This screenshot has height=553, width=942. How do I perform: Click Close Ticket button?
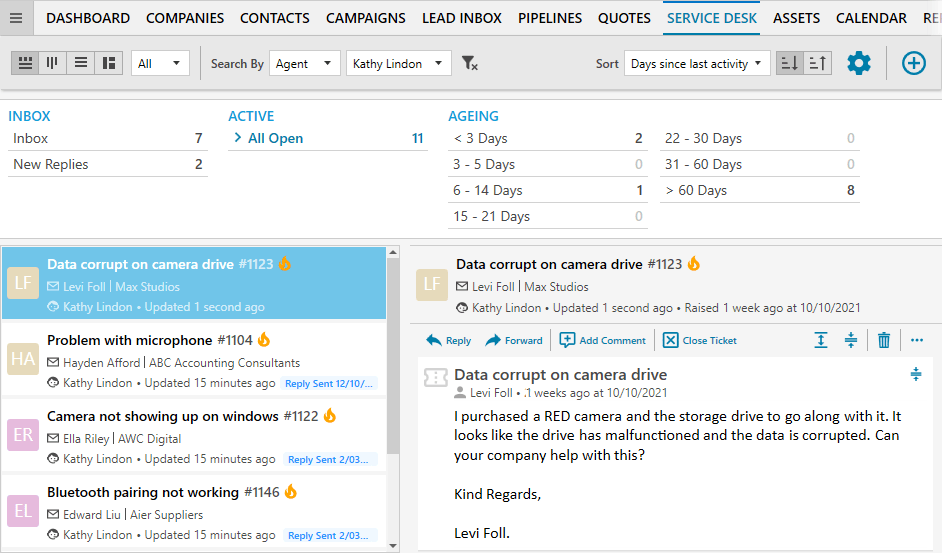point(700,340)
